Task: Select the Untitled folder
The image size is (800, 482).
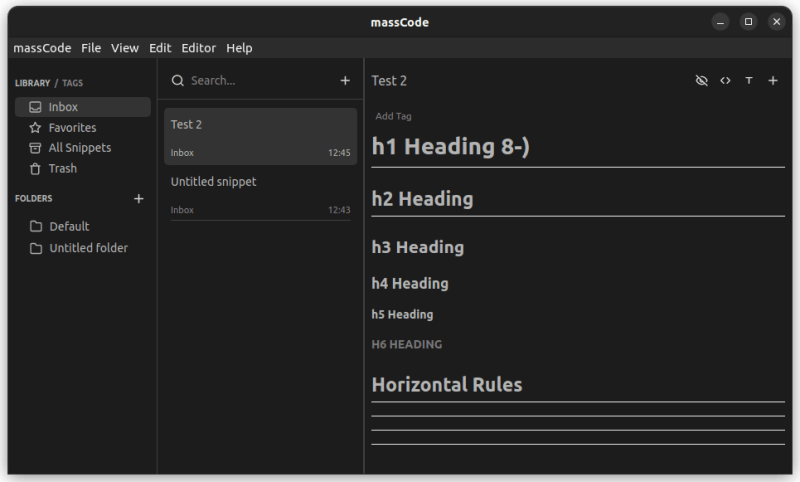Action: click(88, 248)
